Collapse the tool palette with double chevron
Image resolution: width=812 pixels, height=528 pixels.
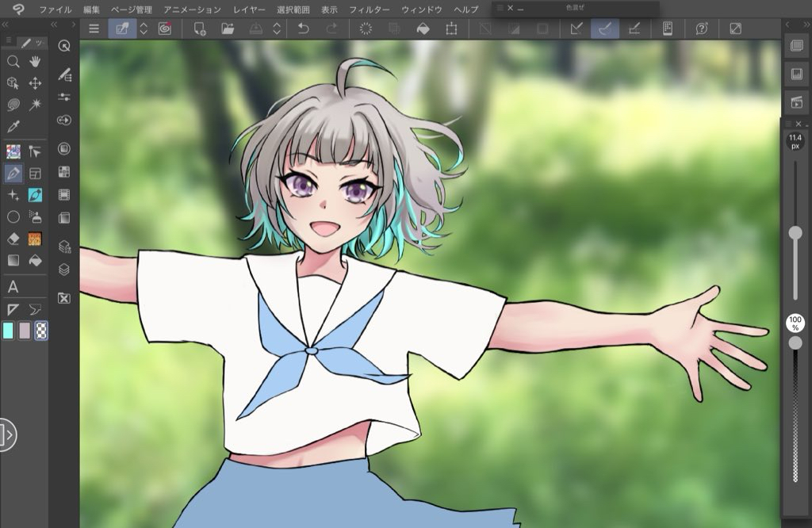pyautogui.click(x=6, y=25)
